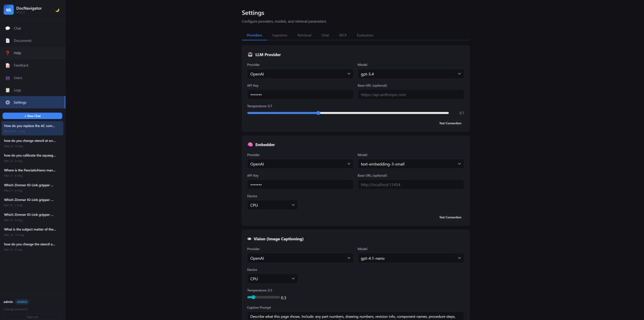Switch to the Chat settings tab
Image resolution: width=644 pixels, height=320 pixels.
(325, 35)
